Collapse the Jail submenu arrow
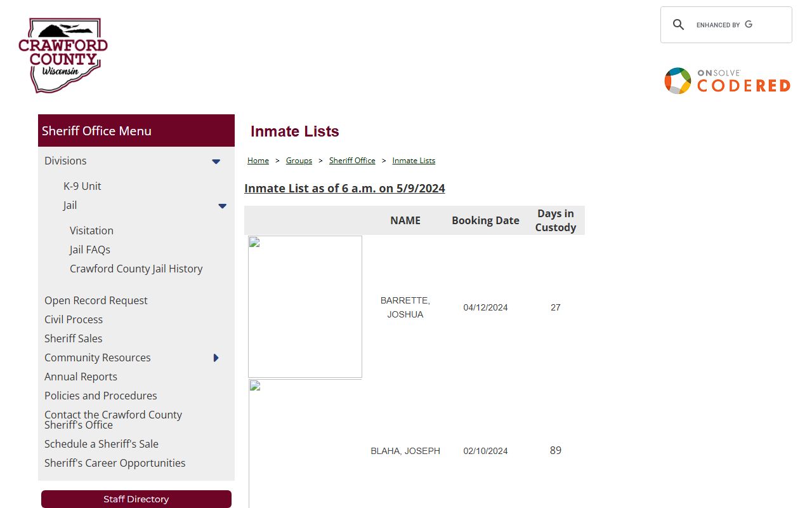The image size is (812, 508). [x=222, y=206]
